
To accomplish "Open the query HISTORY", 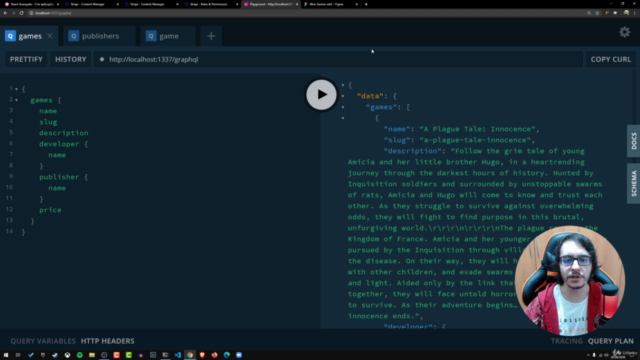I will click(x=71, y=59).
